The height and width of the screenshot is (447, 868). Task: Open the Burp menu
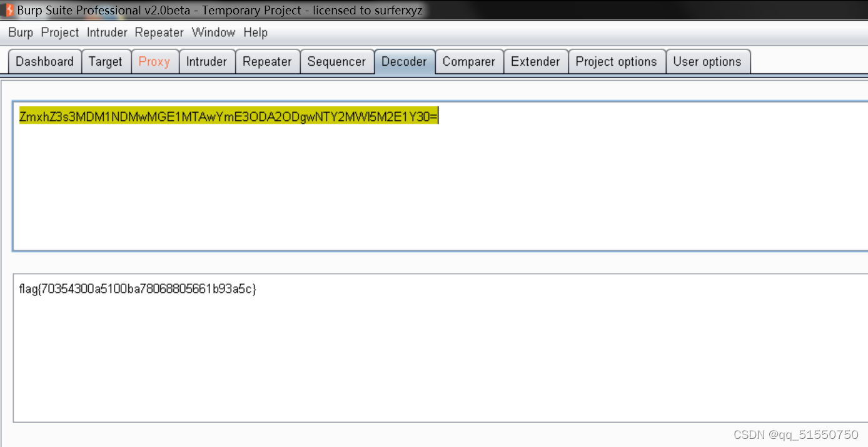click(x=20, y=33)
